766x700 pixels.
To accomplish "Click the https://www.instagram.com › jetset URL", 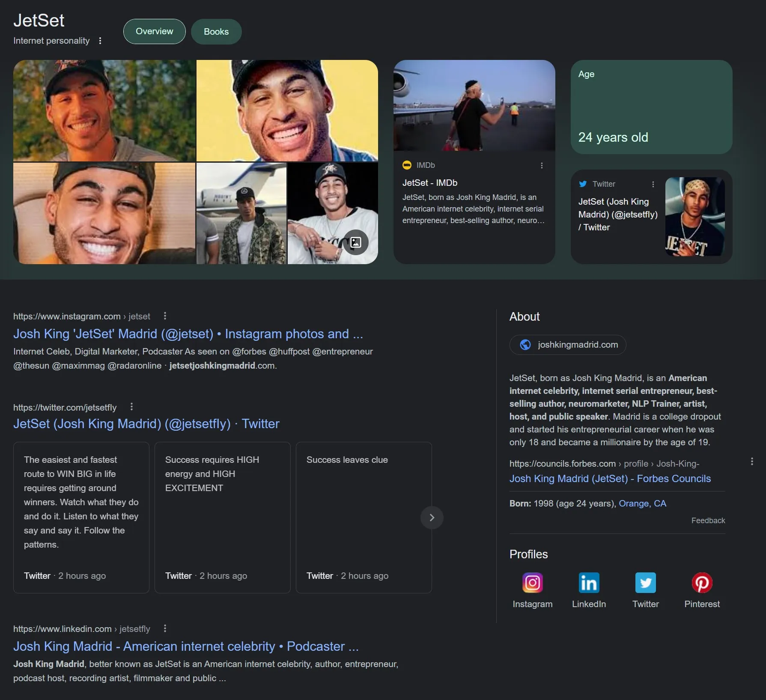I will [x=82, y=316].
